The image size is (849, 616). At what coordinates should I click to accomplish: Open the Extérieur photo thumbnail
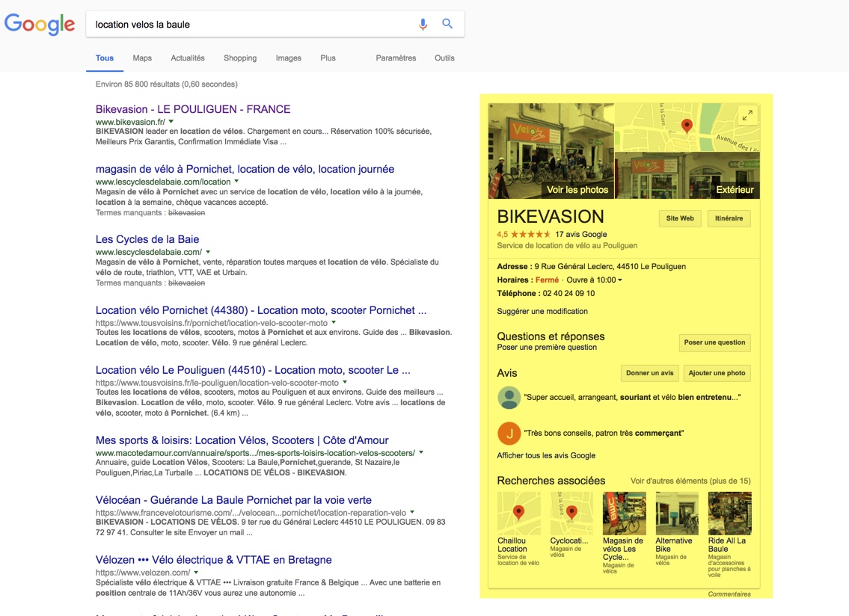click(687, 176)
